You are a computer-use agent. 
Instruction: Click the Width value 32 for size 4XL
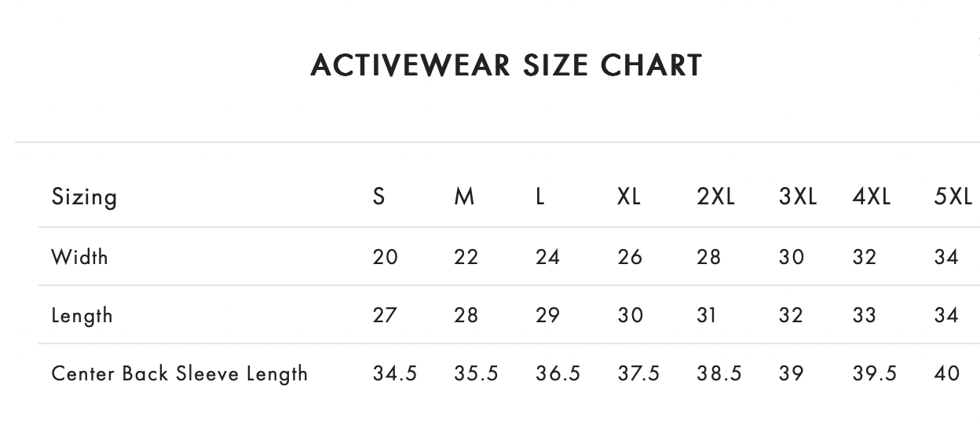tap(865, 257)
